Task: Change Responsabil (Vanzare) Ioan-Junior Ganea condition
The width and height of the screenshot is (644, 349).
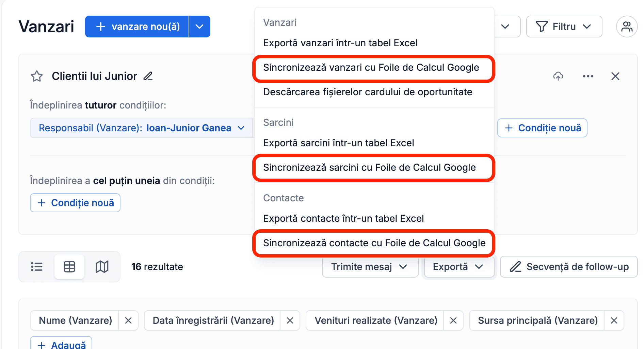Action: (x=141, y=128)
